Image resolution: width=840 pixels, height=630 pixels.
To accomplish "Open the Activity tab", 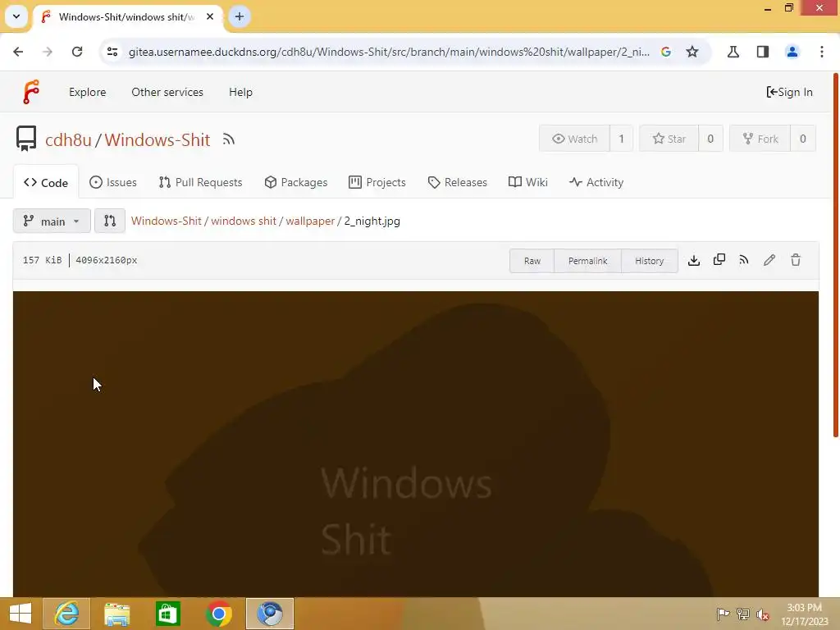I will pos(596,183).
